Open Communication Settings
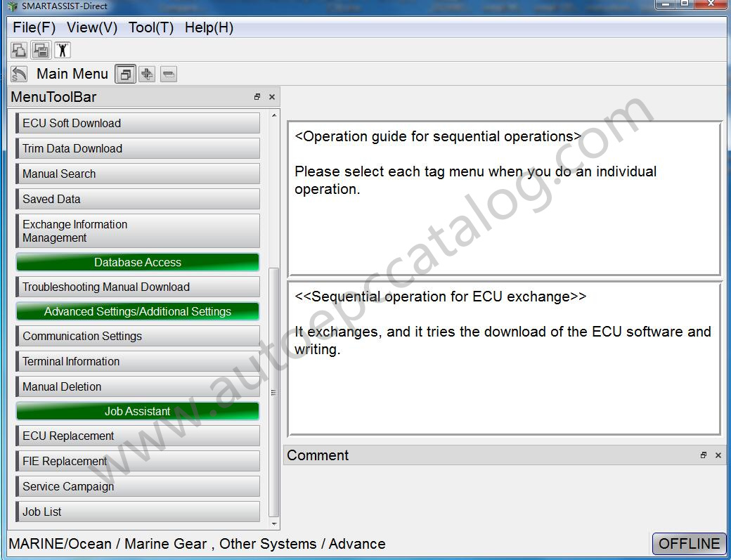 [x=138, y=336]
